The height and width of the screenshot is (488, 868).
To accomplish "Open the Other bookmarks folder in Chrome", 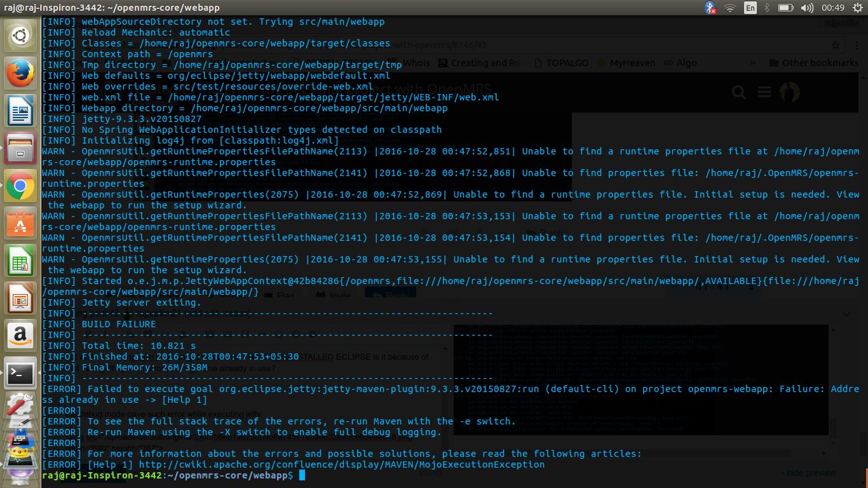I will click(x=814, y=63).
